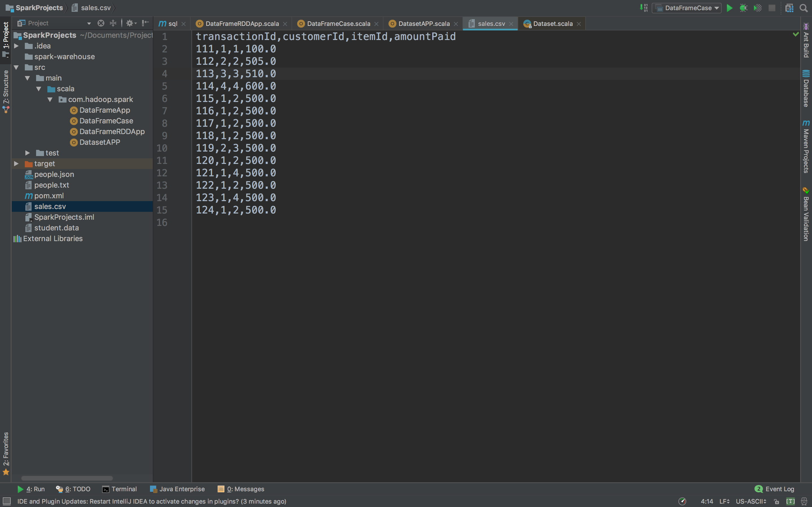
Task: Show the Favorites tool window
Action: (x=6, y=449)
